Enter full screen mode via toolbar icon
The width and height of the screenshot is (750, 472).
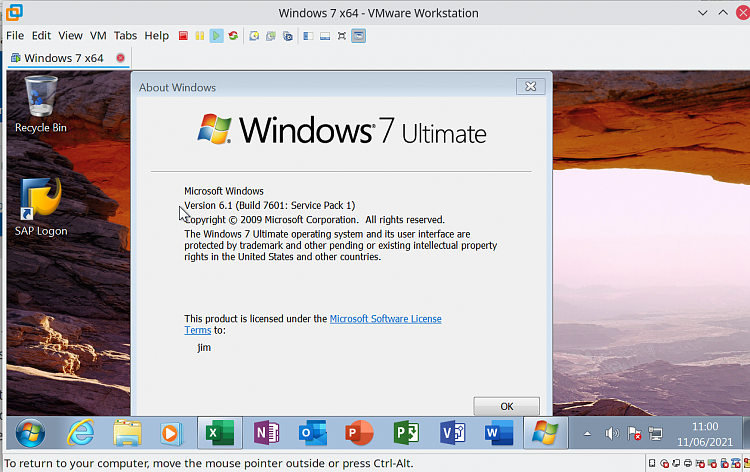pyautogui.click(x=342, y=36)
